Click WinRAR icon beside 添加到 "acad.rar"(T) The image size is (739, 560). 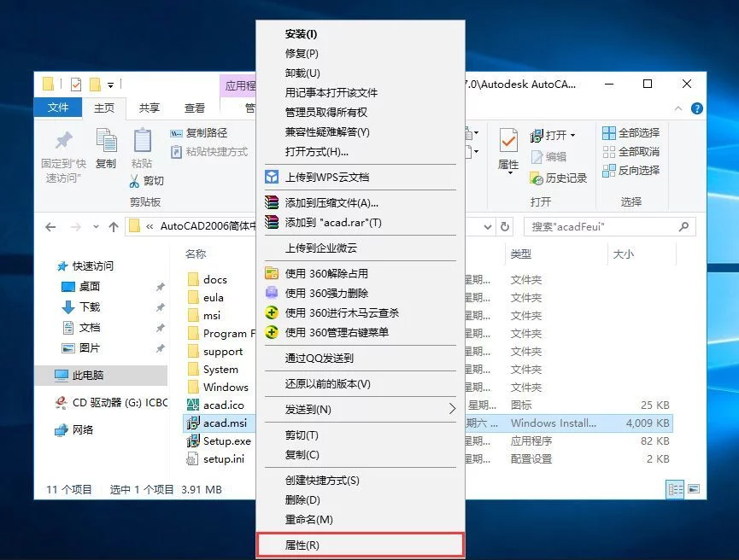272,222
